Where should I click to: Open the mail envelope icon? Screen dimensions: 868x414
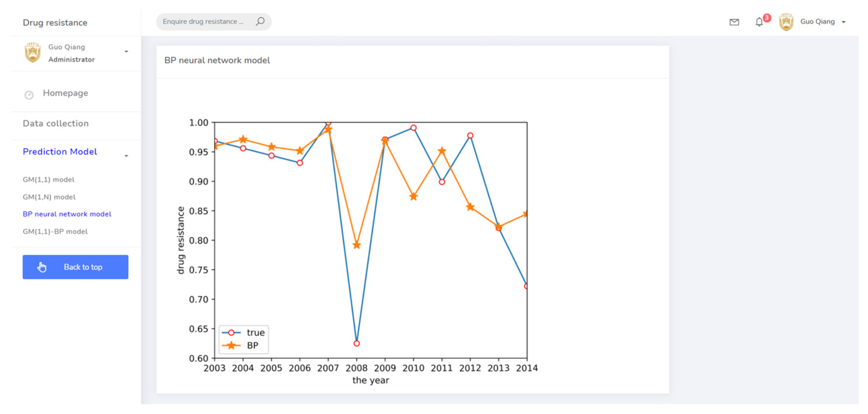pos(734,22)
